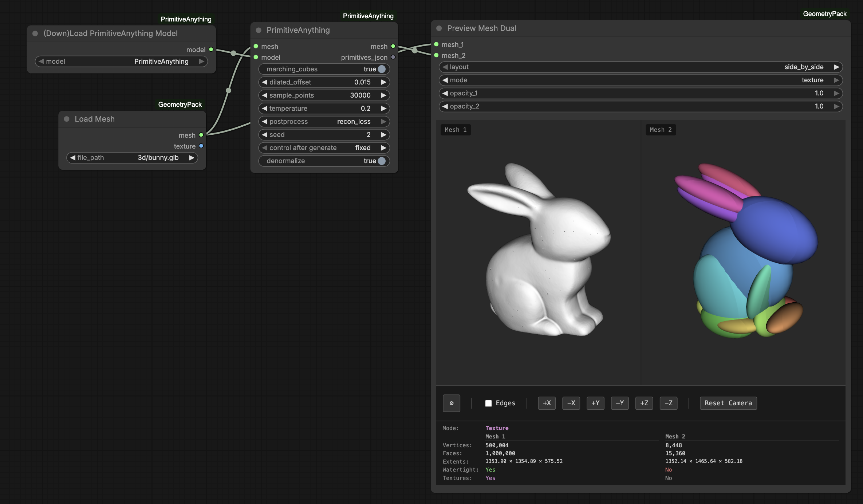Screen dimensions: 863x504
Task: Toggle the marching_cubes switch
Action: coord(382,69)
